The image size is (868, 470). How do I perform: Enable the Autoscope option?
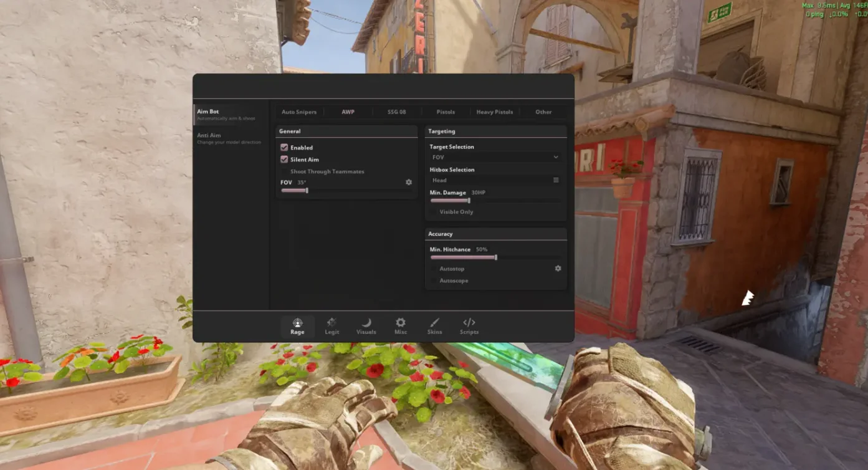[x=434, y=281]
